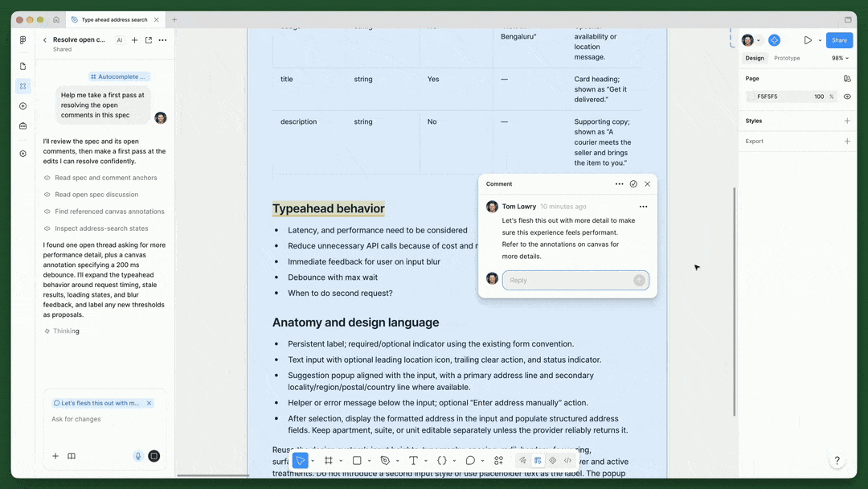The width and height of the screenshot is (868, 489).
Task: Switch to Dev Mode code toggle
Action: tap(567, 460)
